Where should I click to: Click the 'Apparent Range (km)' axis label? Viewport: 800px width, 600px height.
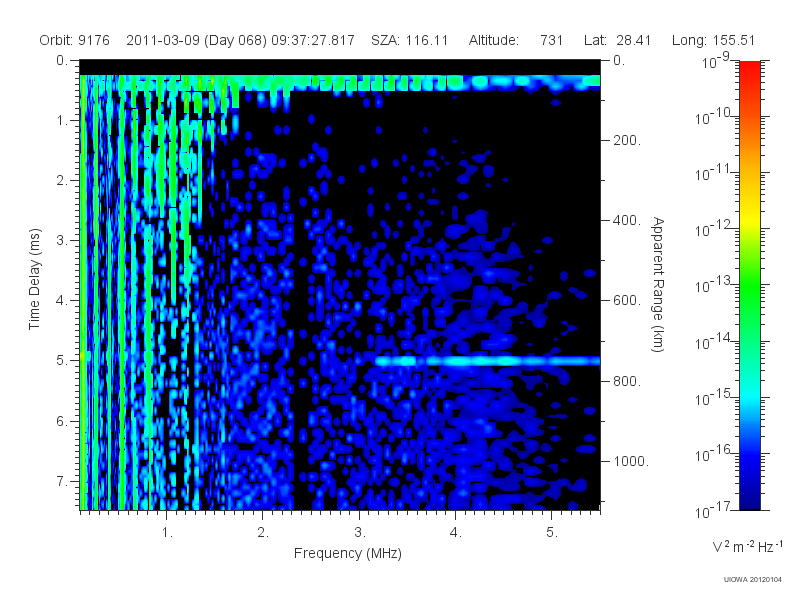(x=658, y=284)
